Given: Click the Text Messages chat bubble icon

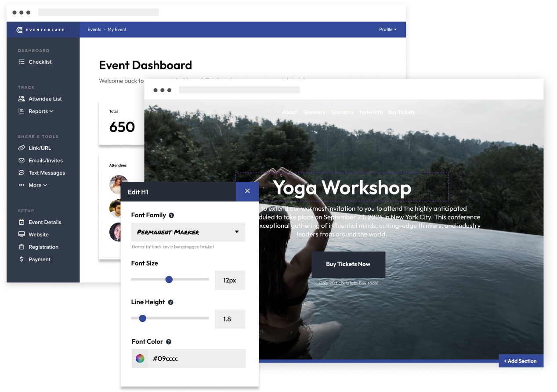Looking at the screenshot, I should click(21, 173).
